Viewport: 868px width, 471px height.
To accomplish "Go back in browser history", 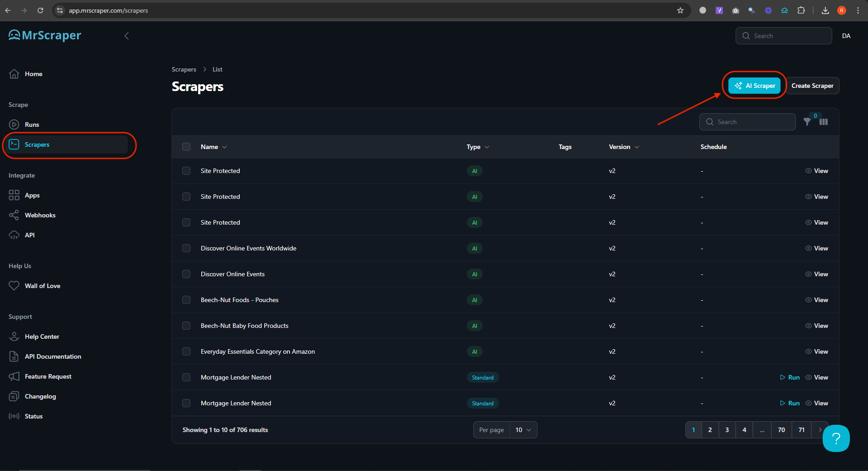I will pos(8,10).
